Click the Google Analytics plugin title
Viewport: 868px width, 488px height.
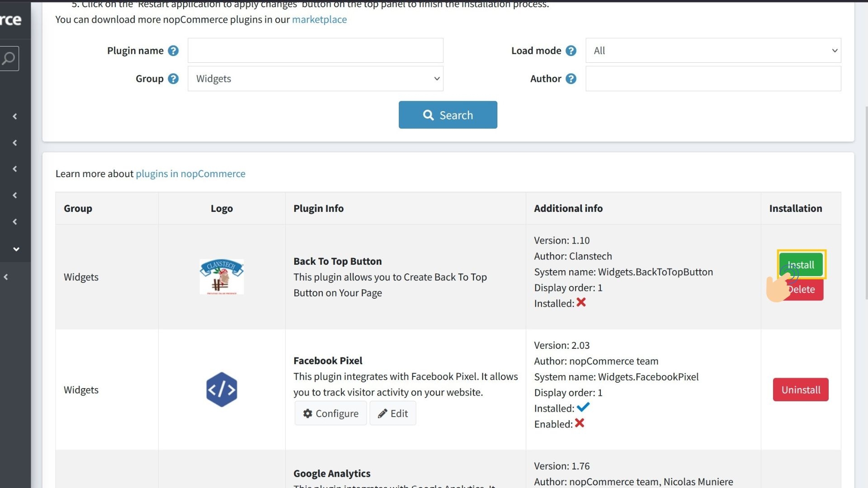pyautogui.click(x=332, y=474)
